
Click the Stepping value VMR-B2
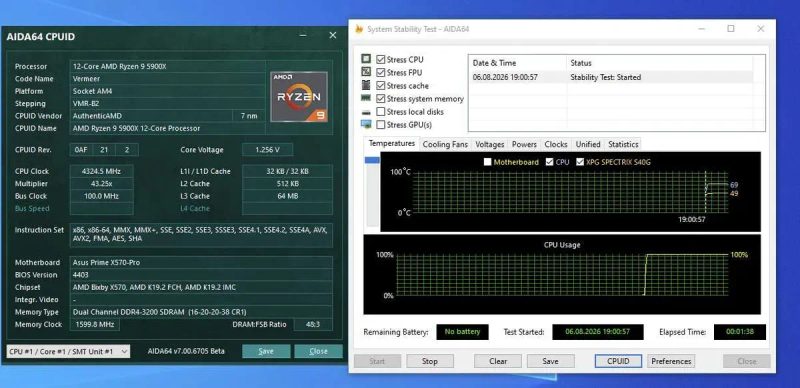(167, 103)
